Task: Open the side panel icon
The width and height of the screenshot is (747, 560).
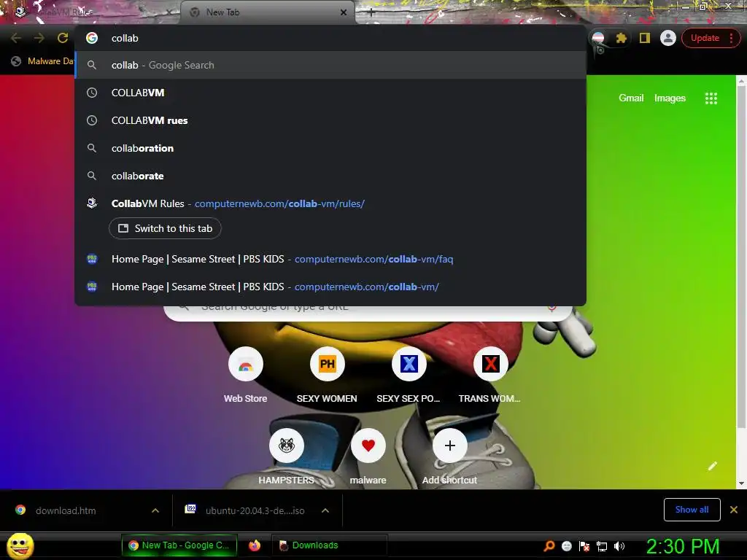Action: 645,38
